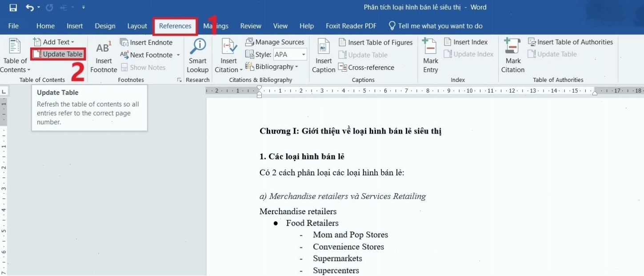The image size is (644, 276).
Task: Click the Save icon in title bar
Action: pyautogui.click(x=13, y=8)
